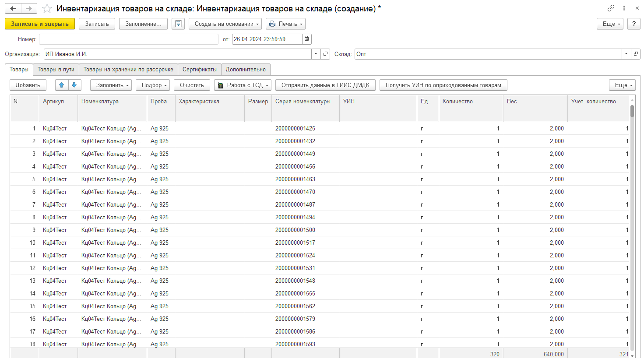
Task: Expand the Организация dropdown list
Action: point(316,54)
